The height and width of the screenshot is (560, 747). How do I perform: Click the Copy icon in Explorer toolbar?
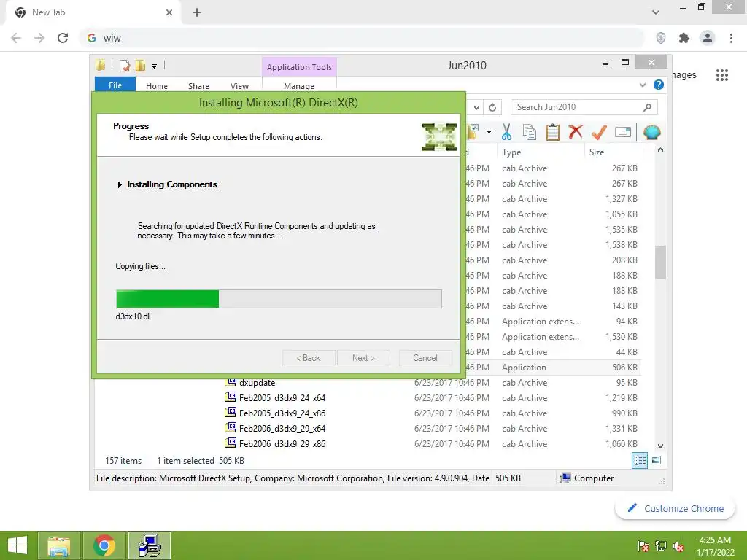pos(530,132)
